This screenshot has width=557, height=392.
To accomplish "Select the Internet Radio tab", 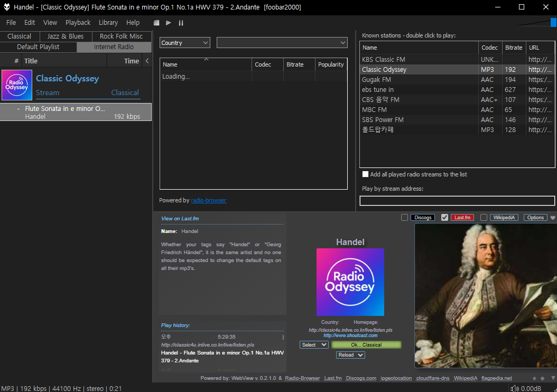I will pyautogui.click(x=114, y=47).
